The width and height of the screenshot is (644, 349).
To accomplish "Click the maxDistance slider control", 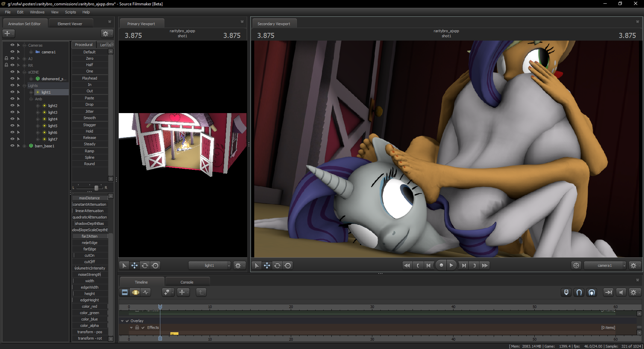I will 90,198.
